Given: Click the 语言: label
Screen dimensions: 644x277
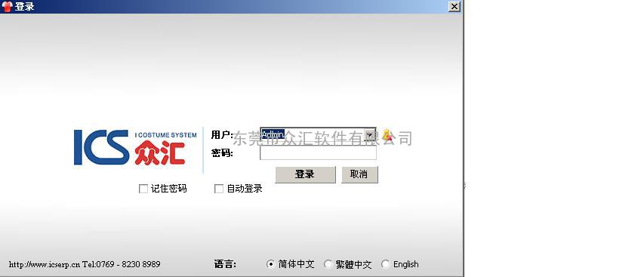Looking at the screenshot, I should click(x=225, y=264).
